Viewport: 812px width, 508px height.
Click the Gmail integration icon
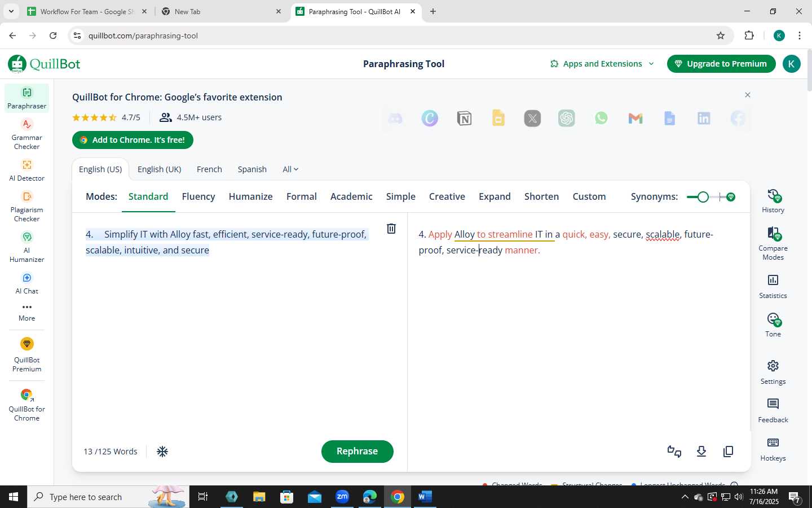[636, 119]
